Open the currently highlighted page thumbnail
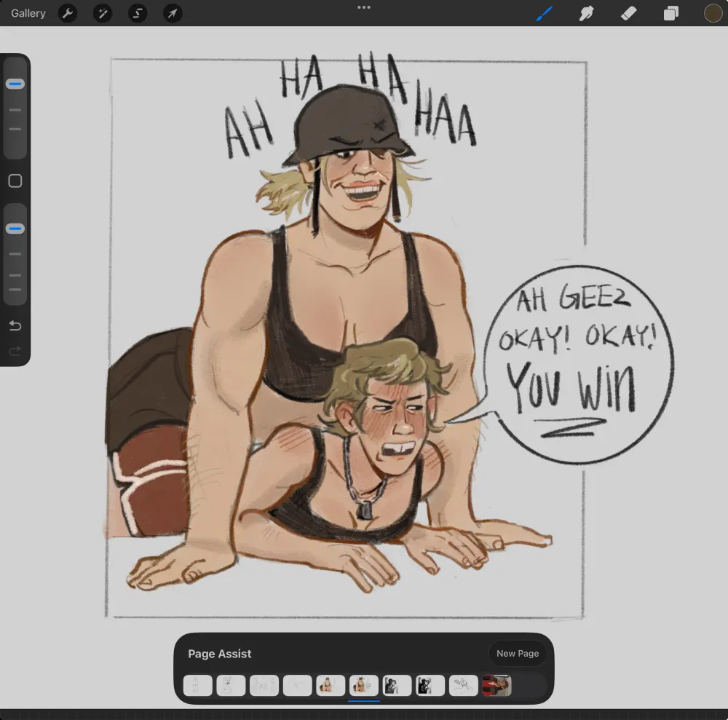Image resolution: width=728 pixels, height=720 pixels. (x=363, y=685)
